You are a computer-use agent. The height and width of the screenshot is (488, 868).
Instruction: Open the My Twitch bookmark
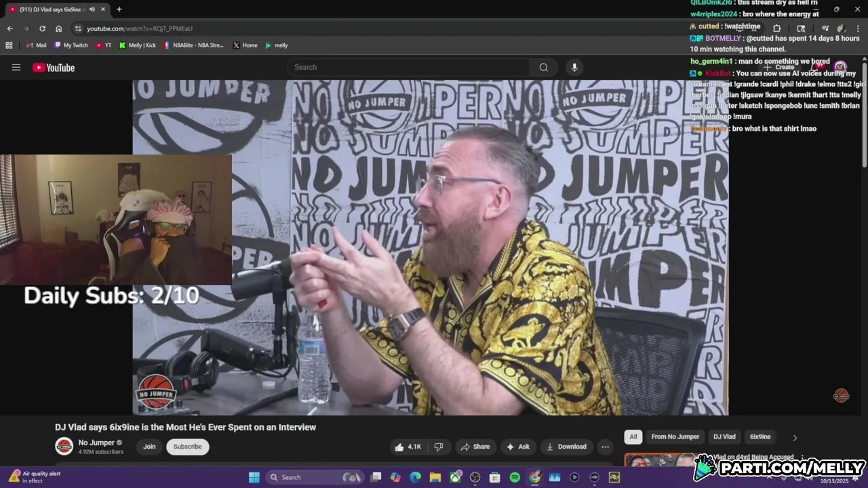pyautogui.click(x=71, y=45)
